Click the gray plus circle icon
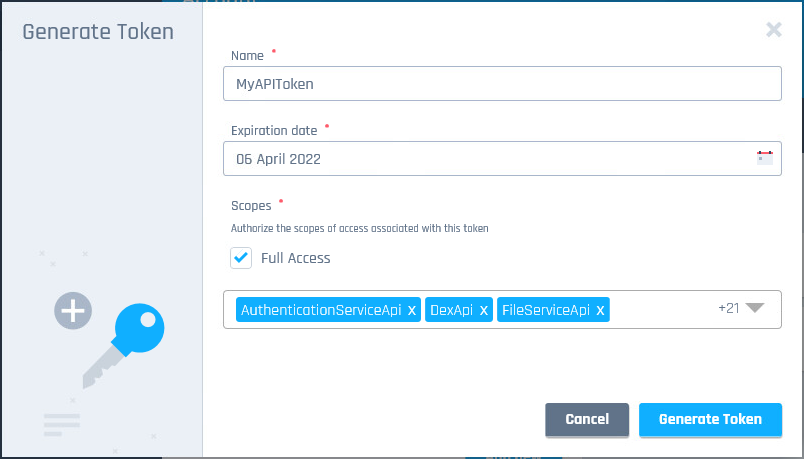Screen dimensions: 804x459 tap(72, 311)
